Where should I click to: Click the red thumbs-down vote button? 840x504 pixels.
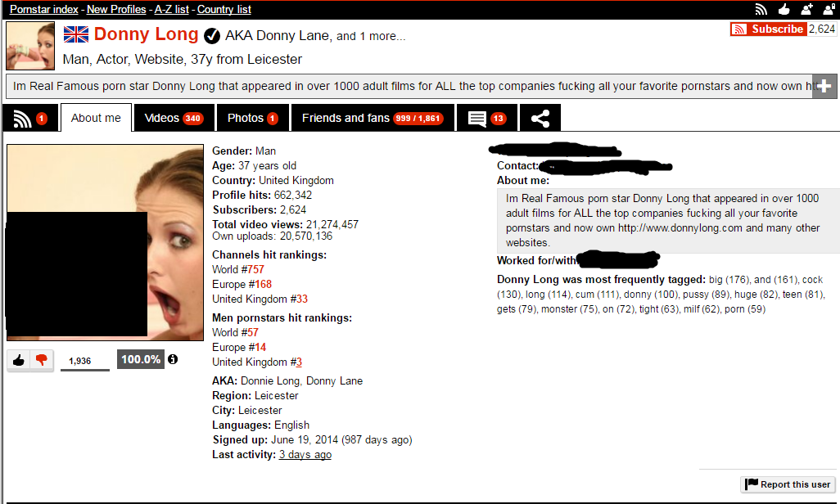coord(42,360)
